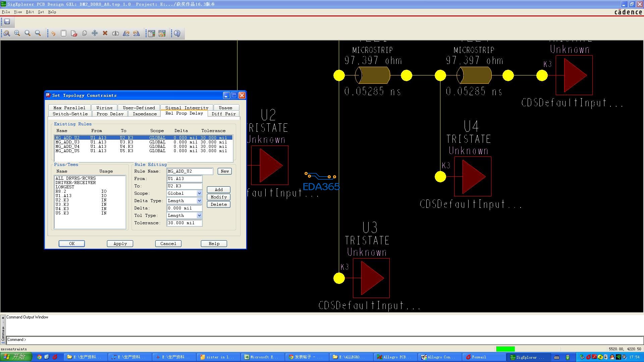The width and height of the screenshot is (644, 362).
Task: Open the Scope dropdown
Action: 199,193
